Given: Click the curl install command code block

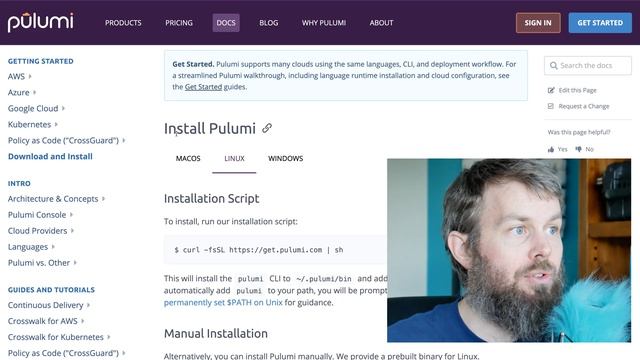Looking at the screenshot, I should [276, 250].
